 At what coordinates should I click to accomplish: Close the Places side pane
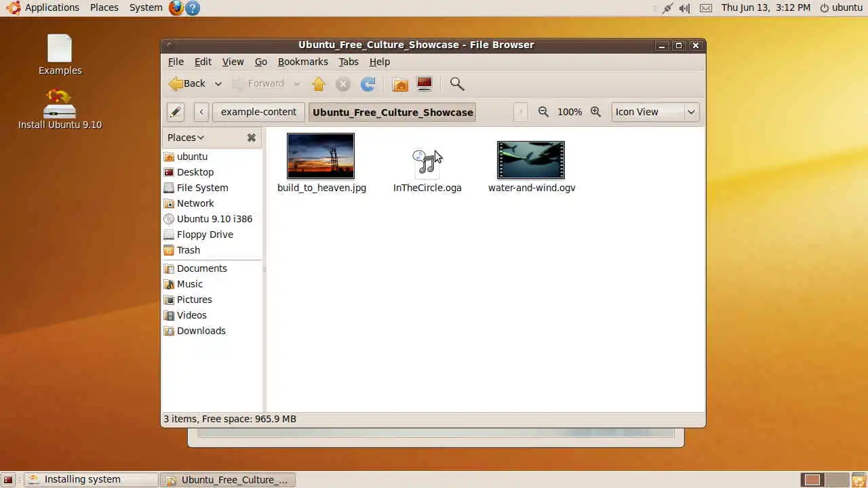[x=252, y=138]
